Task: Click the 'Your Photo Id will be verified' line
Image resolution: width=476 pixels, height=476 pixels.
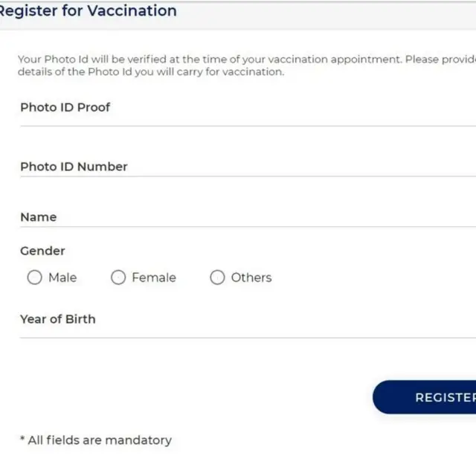Action: point(245,59)
